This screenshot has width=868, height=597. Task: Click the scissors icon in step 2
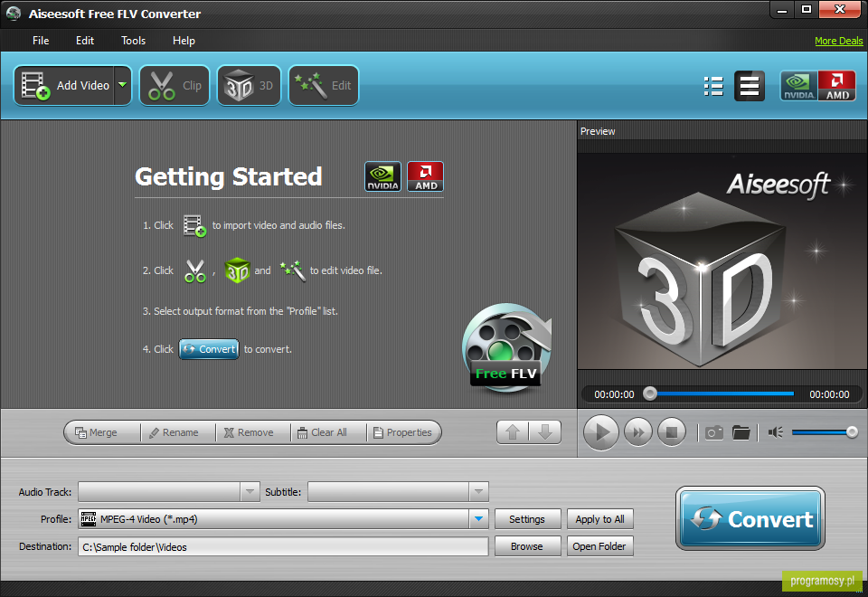click(x=195, y=270)
